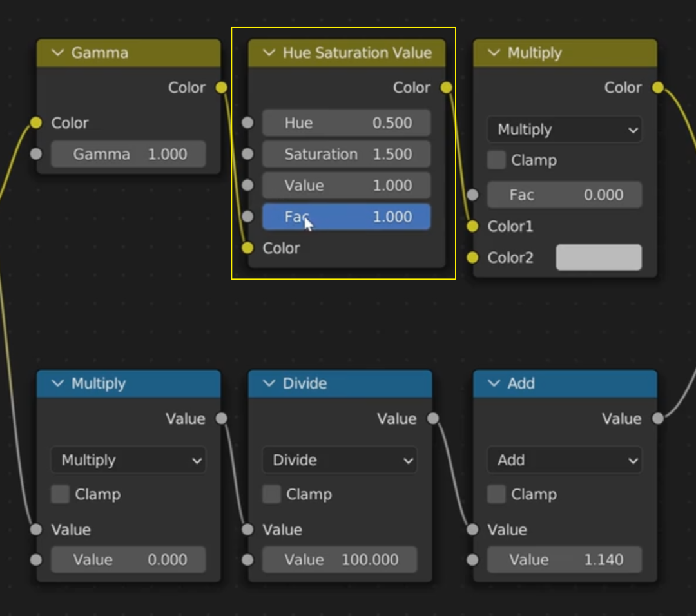
Task: Select the blue Multiply math node title
Action: click(x=99, y=383)
